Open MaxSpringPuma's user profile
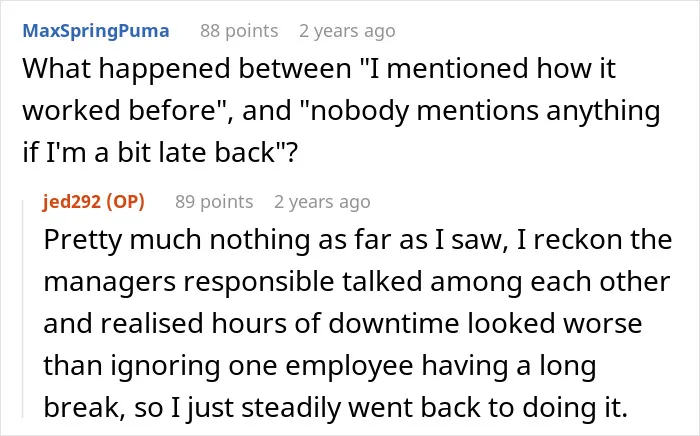700x436 pixels. pos(96,31)
